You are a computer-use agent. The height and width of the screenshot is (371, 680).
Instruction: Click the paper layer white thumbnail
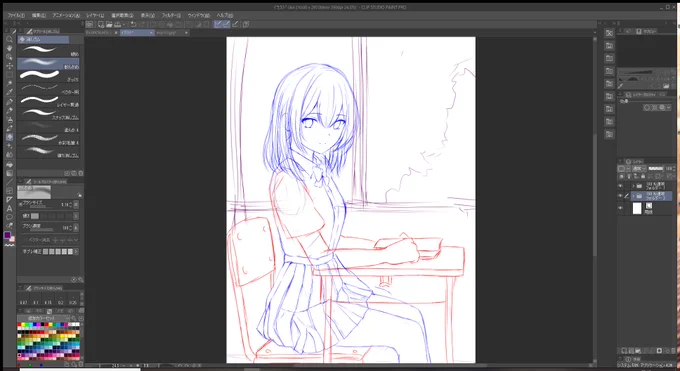[x=637, y=208]
